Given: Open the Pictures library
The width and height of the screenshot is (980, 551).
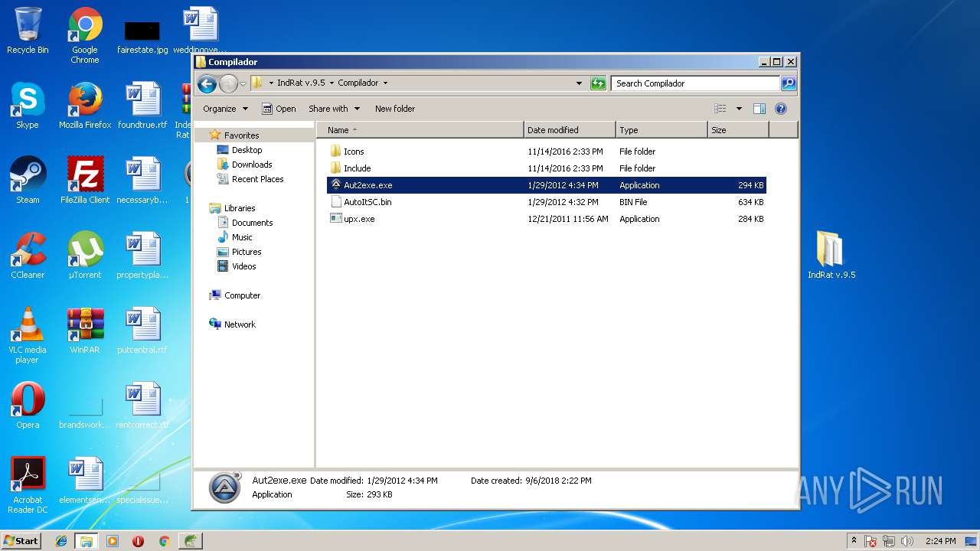Looking at the screenshot, I should click(x=247, y=252).
